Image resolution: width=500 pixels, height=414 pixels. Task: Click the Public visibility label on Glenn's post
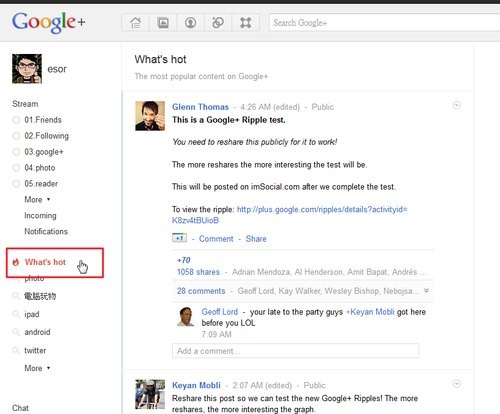tap(323, 107)
